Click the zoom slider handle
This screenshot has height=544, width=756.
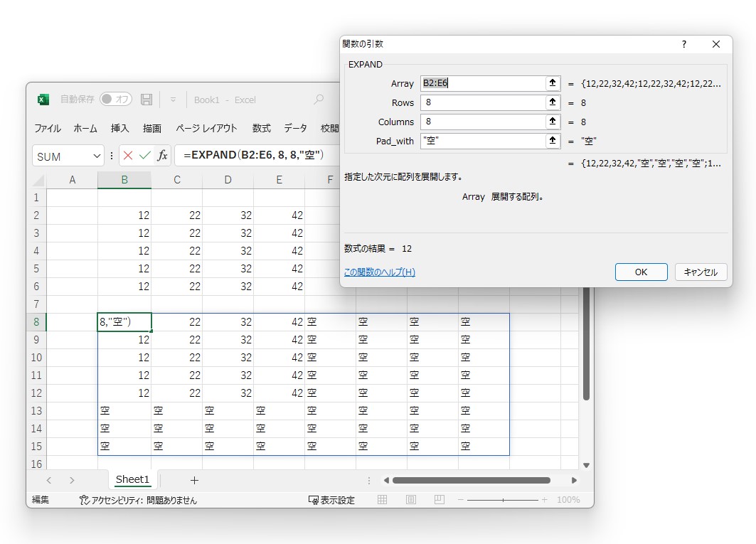[x=503, y=500]
